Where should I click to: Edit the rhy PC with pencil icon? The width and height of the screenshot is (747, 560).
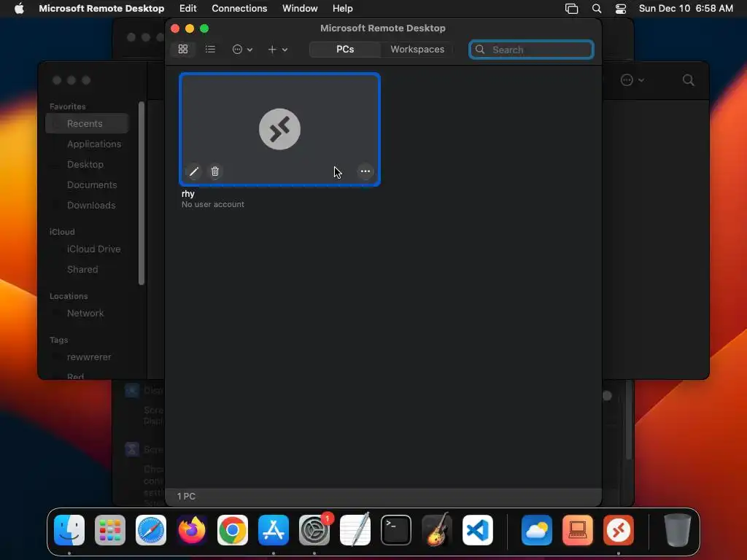pos(194,171)
